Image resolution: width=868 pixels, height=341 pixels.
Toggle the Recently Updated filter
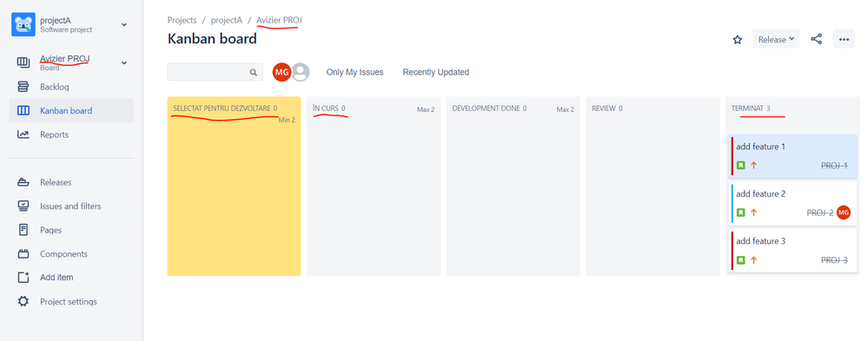(x=435, y=72)
